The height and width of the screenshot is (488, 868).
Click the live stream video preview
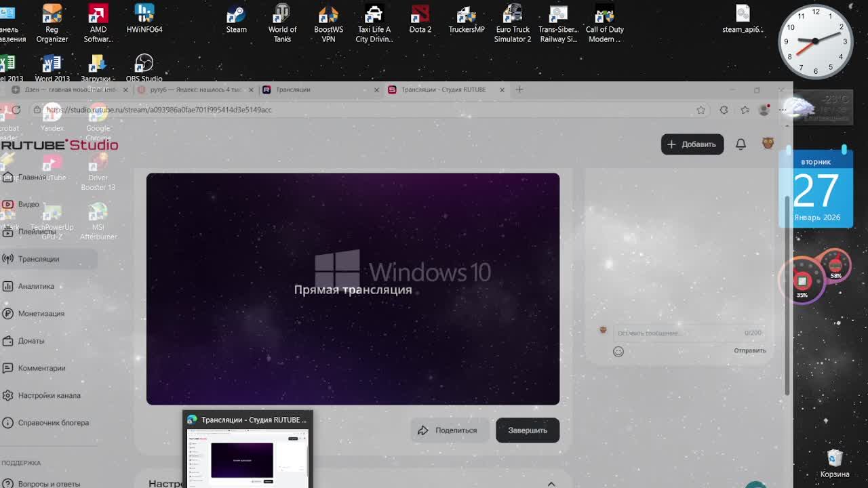pyautogui.click(x=353, y=289)
